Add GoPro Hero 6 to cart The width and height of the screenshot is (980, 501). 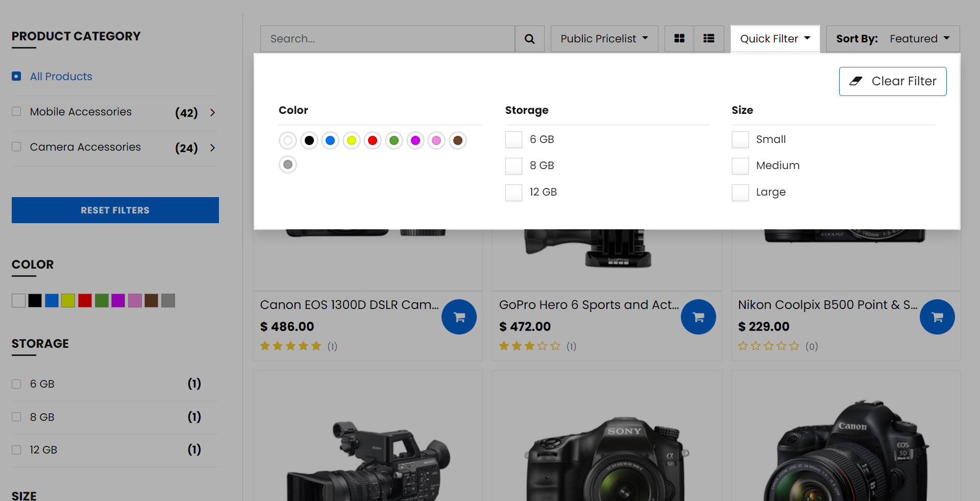coord(698,317)
